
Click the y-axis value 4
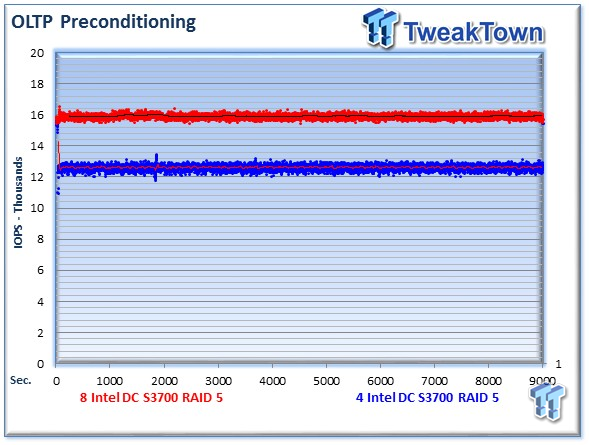(x=41, y=302)
